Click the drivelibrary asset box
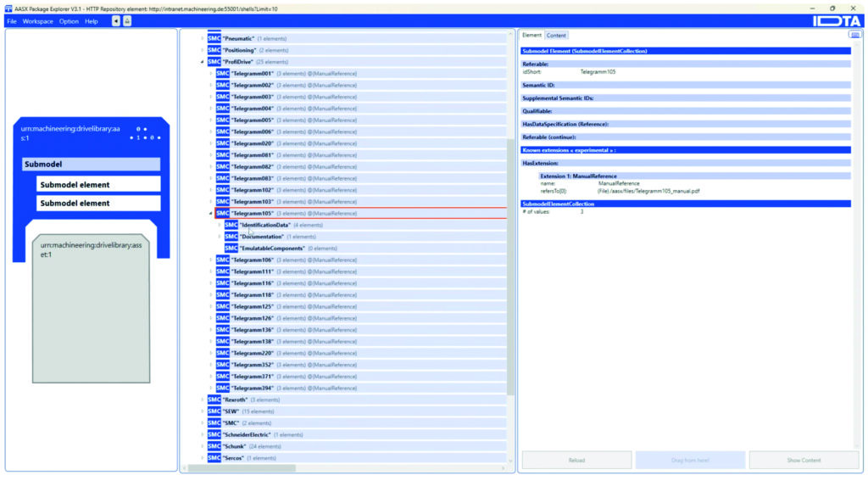The height and width of the screenshot is (492, 868). point(91,309)
